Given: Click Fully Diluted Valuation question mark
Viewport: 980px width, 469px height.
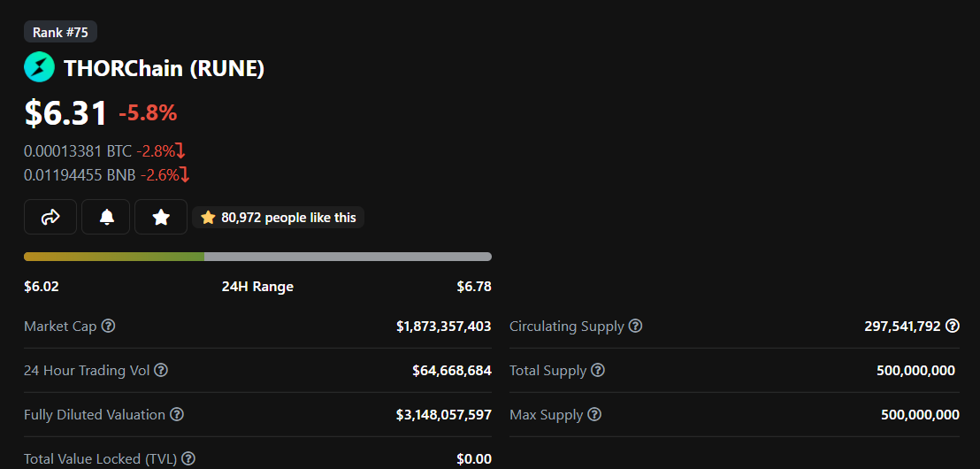Looking at the screenshot, I should [x=177, y=415].
